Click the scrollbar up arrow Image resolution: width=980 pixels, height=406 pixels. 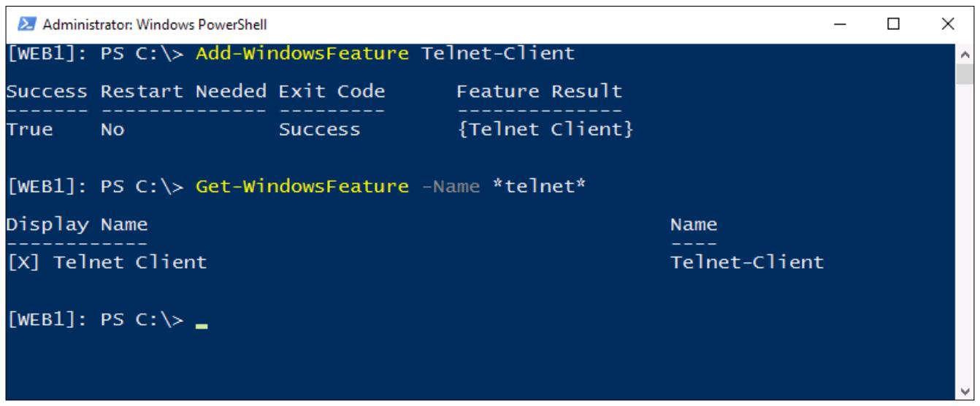[962, 55]
